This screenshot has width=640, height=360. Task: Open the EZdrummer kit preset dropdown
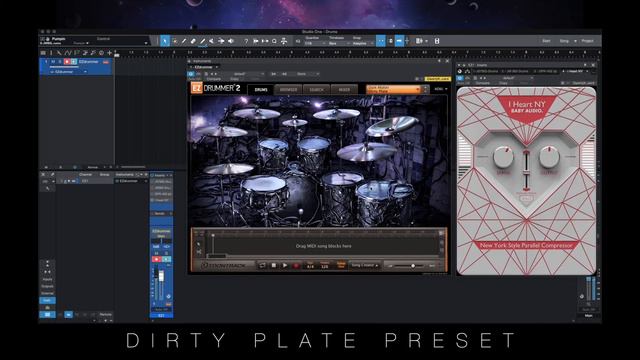[394, 89]
